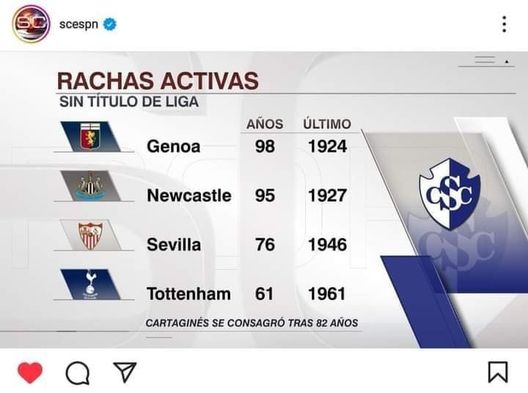528x393 pixels.
Task: Share the post with the paper plane icon
Action: pos(125,372)
